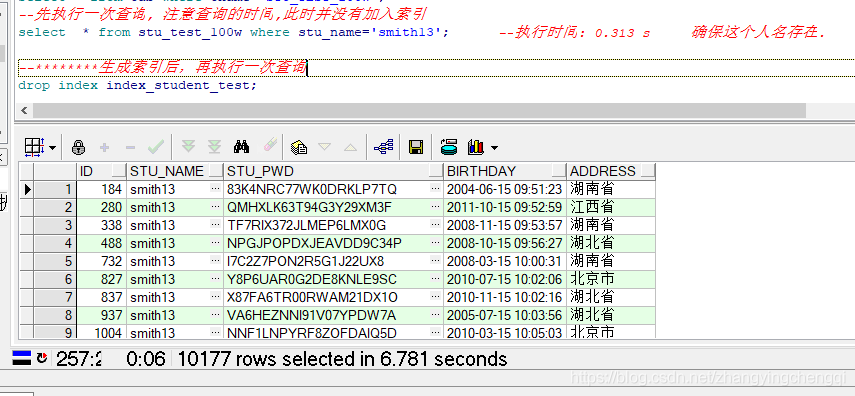855x396 pixels.
Task: Click the small button in STU_NAME header
Action: click(215, 171)
